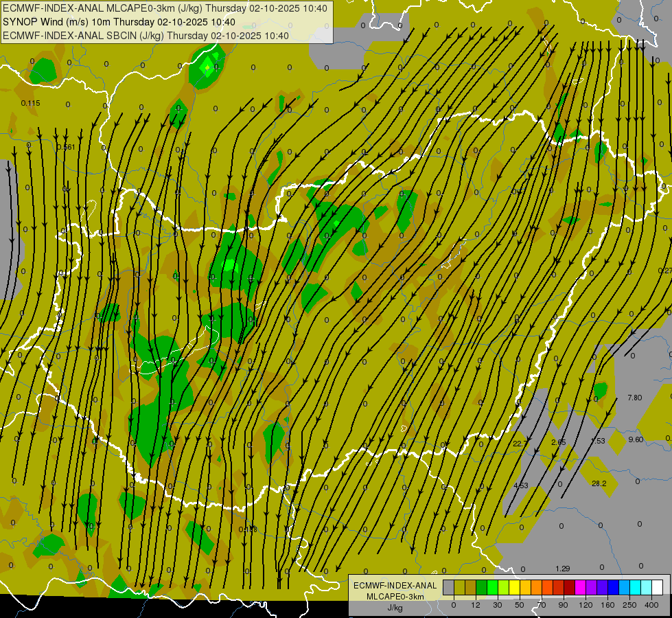This screenshot has height=618, width=672.
Task: Click the MLCAPE0-3km header line at top
Action: 165,8
